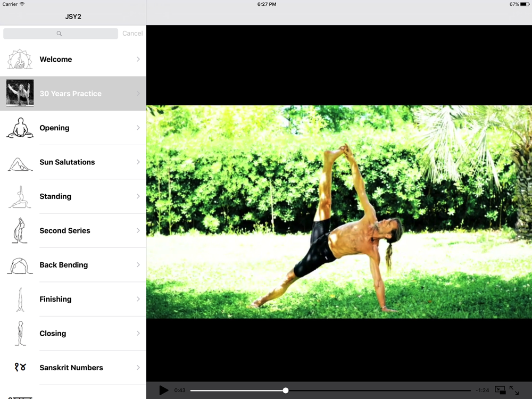532x399 pixels.
Task: Click the Finishing headstand icon
Action: click(20, 299)
